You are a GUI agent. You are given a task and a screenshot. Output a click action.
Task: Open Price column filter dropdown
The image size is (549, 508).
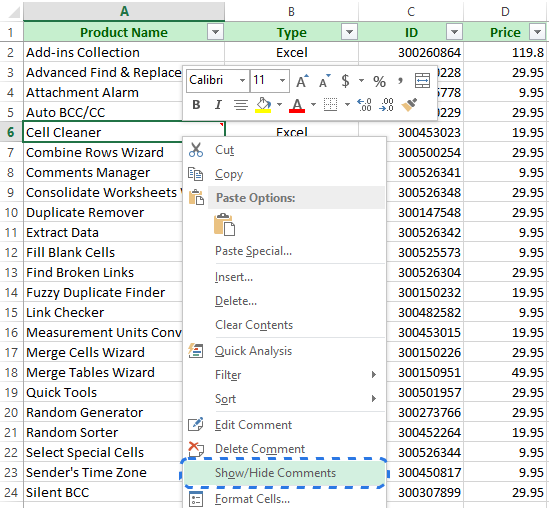click(537, 32)
